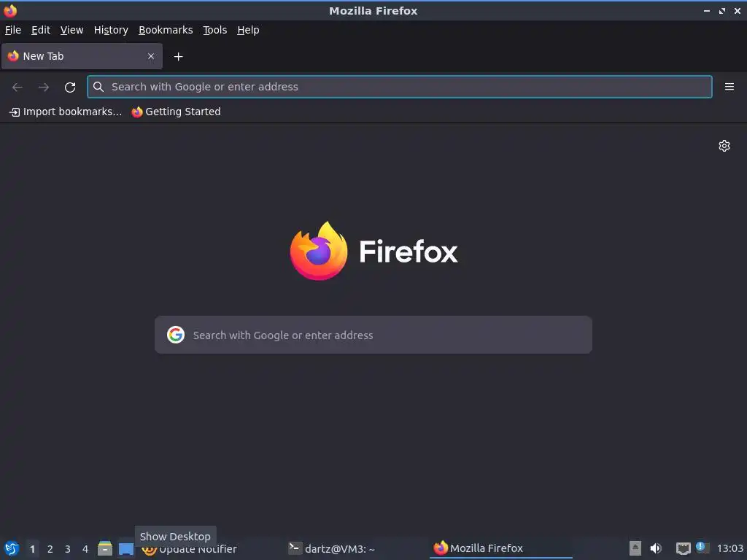Open the Firefox hamburger application menu
The width and height of the screenshot is (747, 560).
click(x=729, y=87)
